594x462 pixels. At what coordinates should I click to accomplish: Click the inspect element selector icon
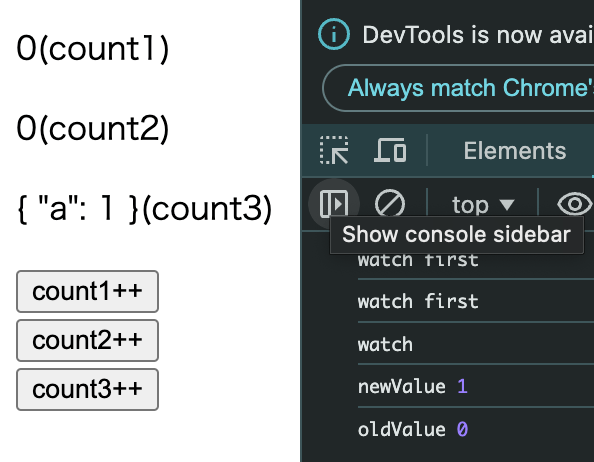[x=334, y=150]
